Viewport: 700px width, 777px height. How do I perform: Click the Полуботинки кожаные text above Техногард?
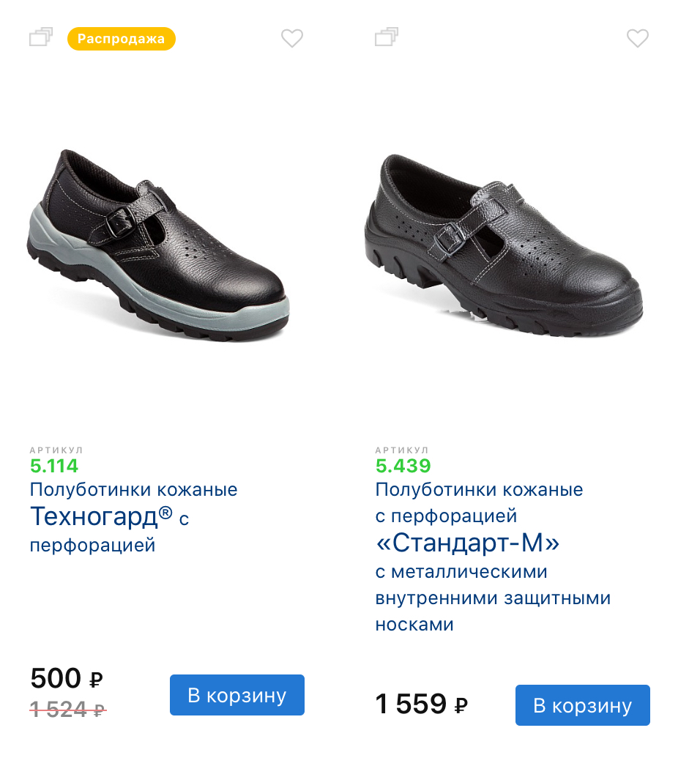coord(133,489)
